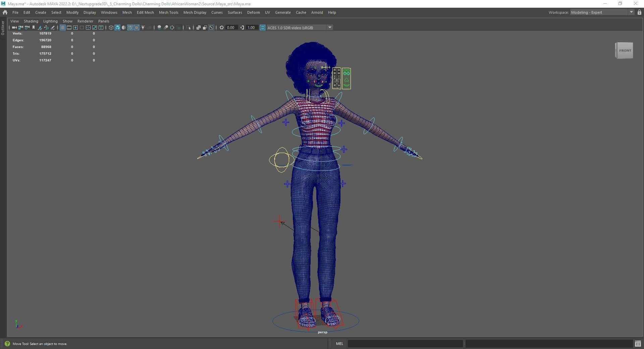
Task: Click the Depth of Field icon
Action: click(178, 28)
